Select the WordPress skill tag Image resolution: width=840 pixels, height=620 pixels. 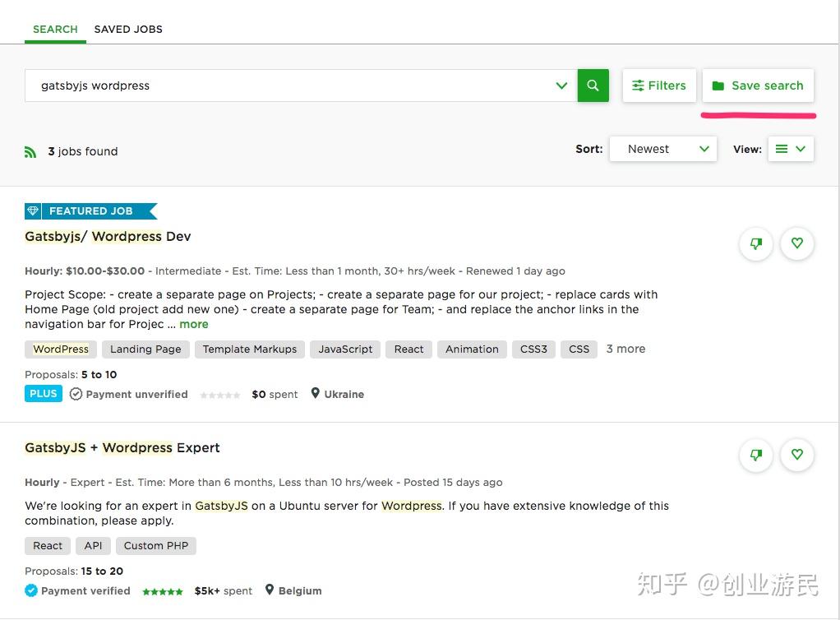pos(61,349)
